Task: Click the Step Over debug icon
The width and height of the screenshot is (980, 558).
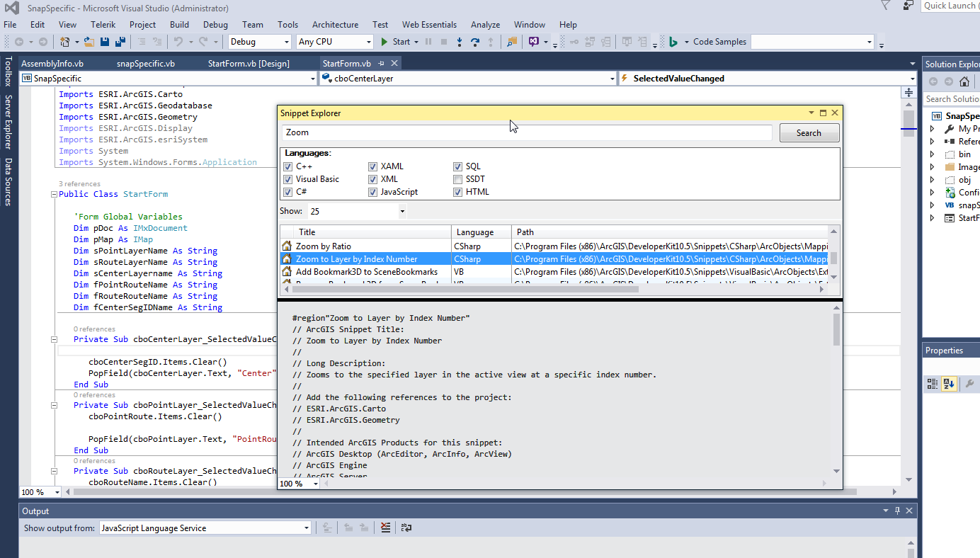Action: click(x=474, y=42)
